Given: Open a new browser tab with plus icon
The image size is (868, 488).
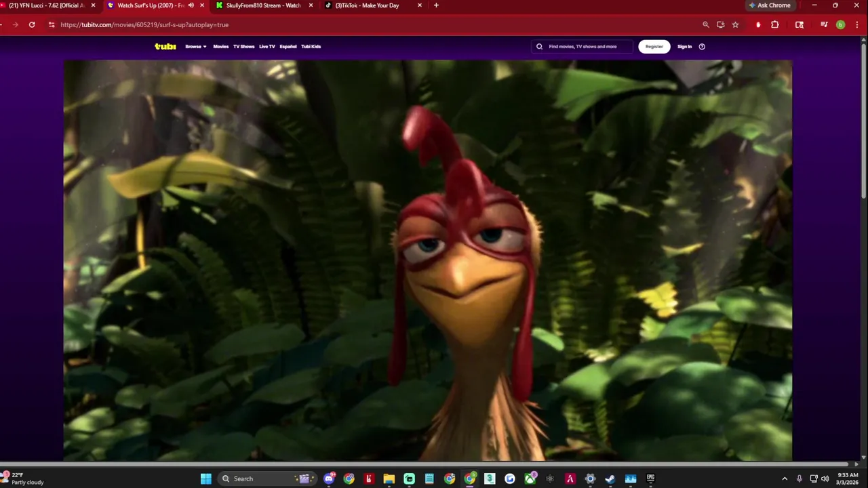Looking at the screenshot, I should coord(436,5).
